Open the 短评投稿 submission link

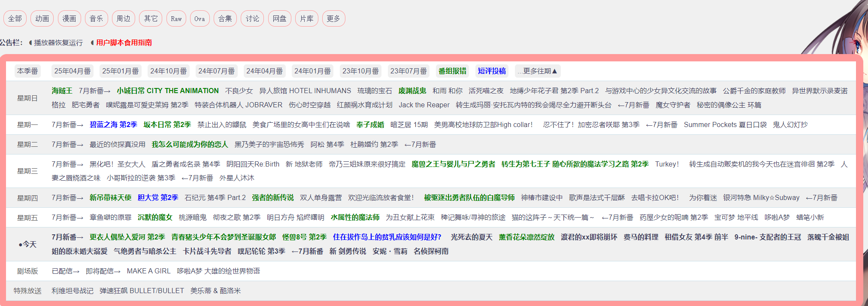coord(492,71)
